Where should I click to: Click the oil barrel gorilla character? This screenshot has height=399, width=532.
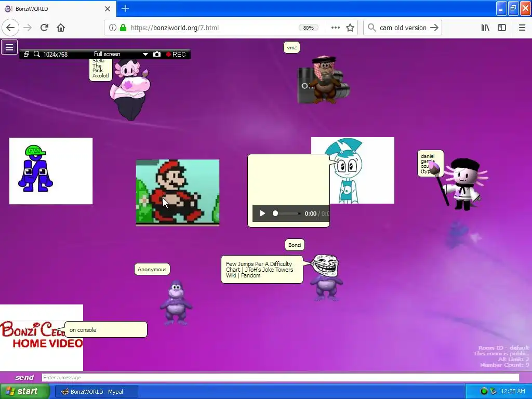(324, 80)
